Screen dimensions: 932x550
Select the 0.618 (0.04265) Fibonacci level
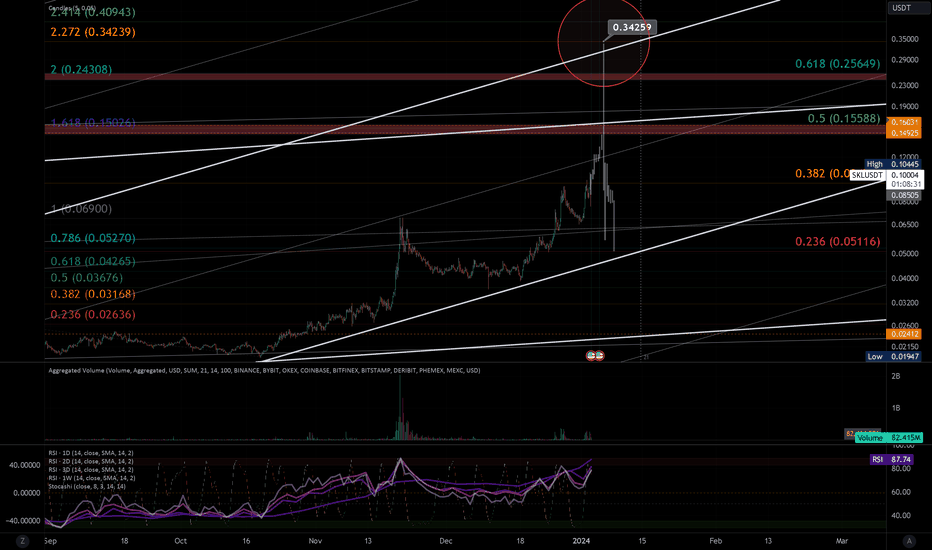click(x=93, y=262)
